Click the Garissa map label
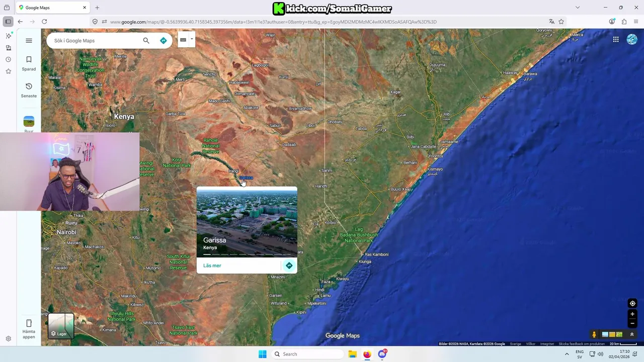This screenshot has height=362, width=644. point(246,177)
